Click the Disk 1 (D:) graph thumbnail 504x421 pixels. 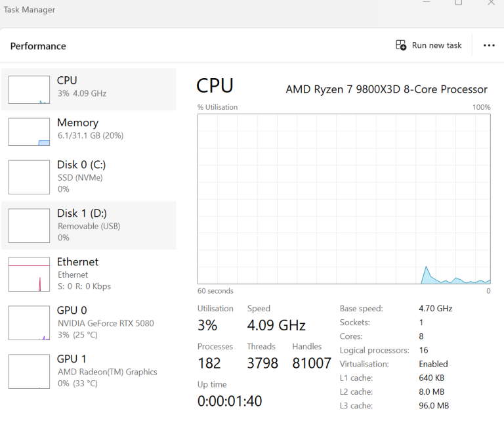pyautogui.click(x=29, y=225)
